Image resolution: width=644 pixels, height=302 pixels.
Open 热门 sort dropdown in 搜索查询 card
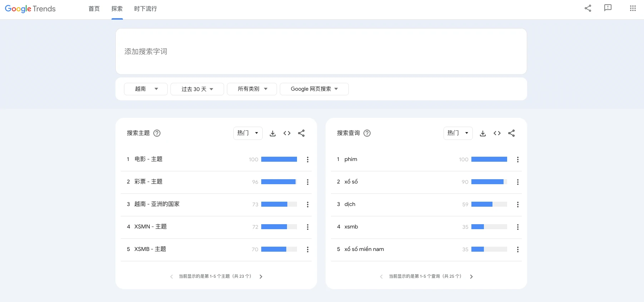point(458,133)
